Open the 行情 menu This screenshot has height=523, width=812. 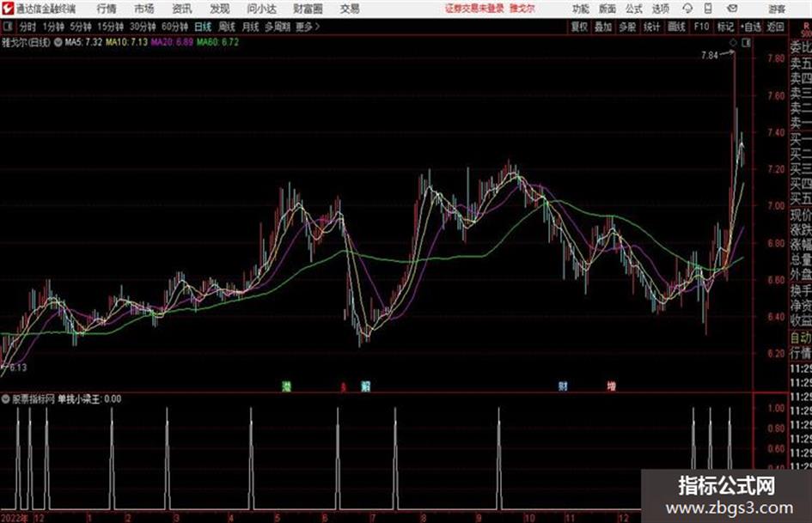107,9
